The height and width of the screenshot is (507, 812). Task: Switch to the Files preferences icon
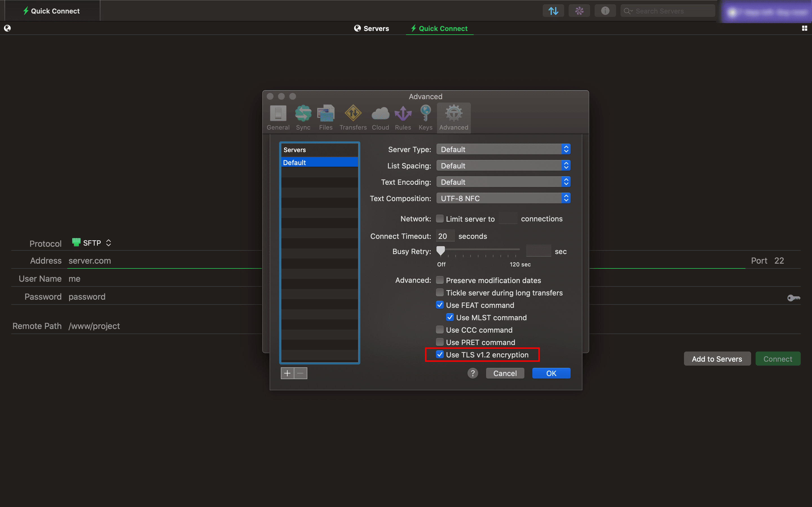tap(325, 118)
